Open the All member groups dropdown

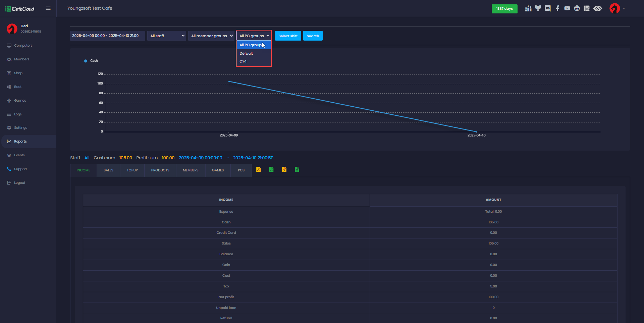coord(211,36)
